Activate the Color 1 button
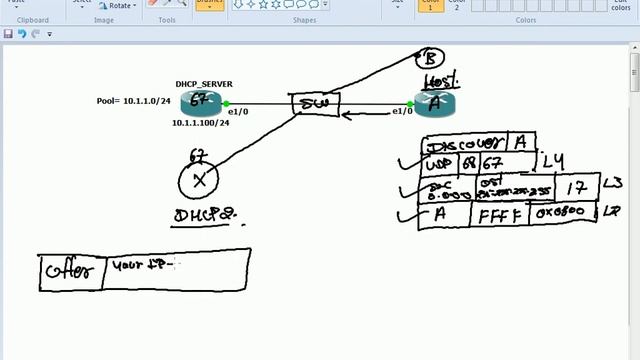640x360 pixels. (x=431, y=5)
